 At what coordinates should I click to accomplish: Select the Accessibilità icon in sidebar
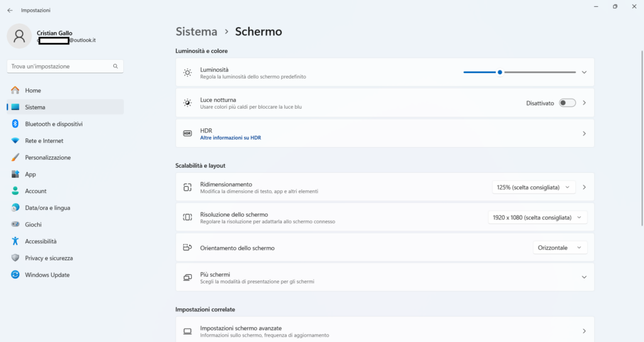coord(15,241)
